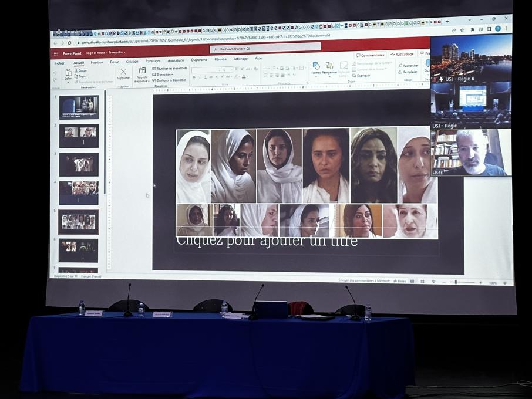Open a new browser tab with plus

(447, 21)
